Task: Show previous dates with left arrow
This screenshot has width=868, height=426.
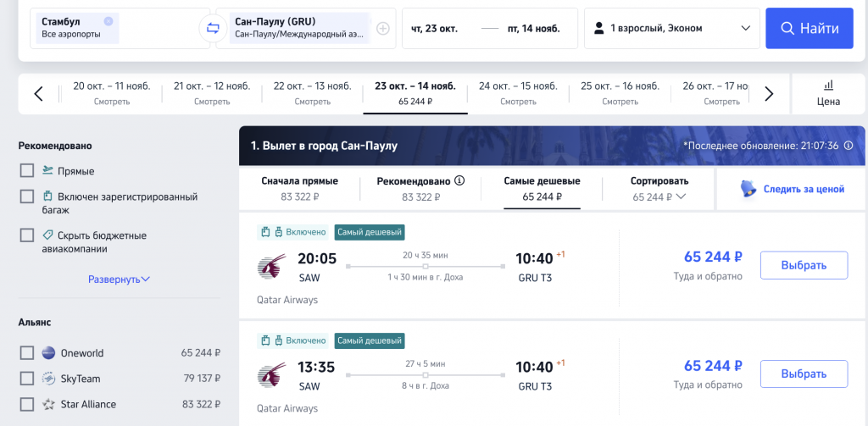Action: [38, 94]
